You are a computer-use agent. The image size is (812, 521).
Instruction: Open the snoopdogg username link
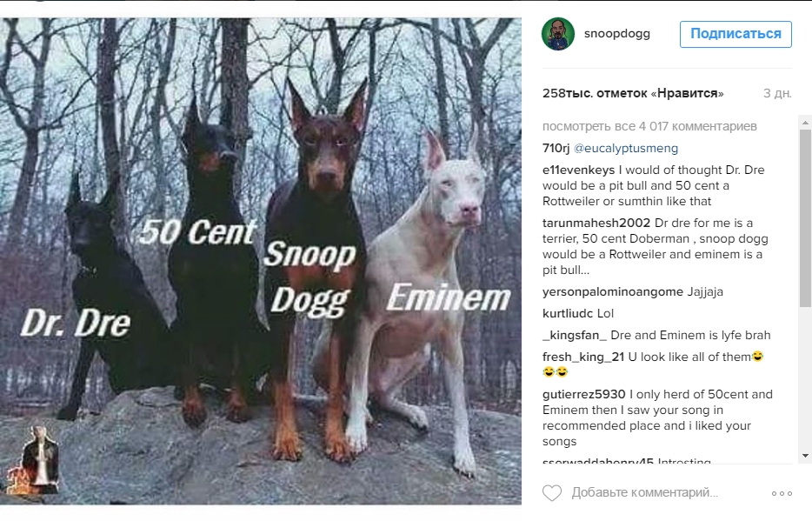(616, 34)
